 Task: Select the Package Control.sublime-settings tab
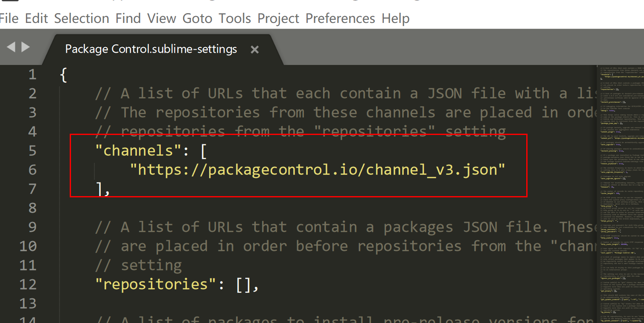(x=150, y=49)
